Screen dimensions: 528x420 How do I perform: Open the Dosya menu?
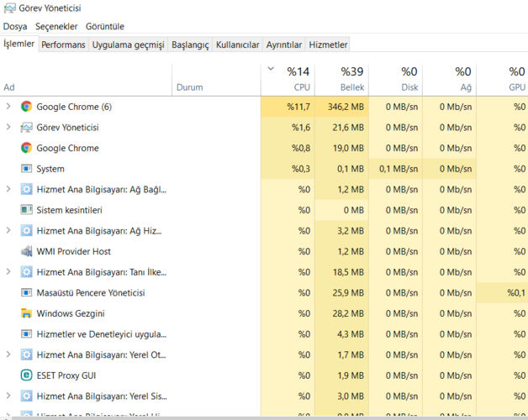tap(15, 27)
